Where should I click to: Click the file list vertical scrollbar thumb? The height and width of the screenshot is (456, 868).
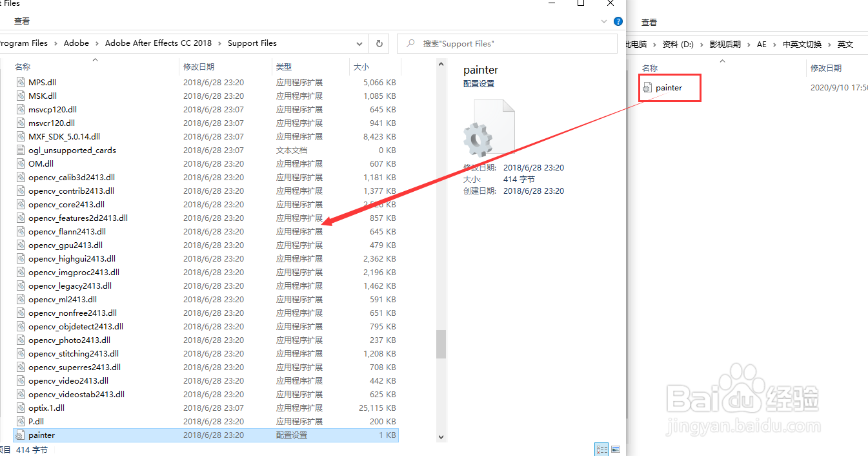point(441,344)
